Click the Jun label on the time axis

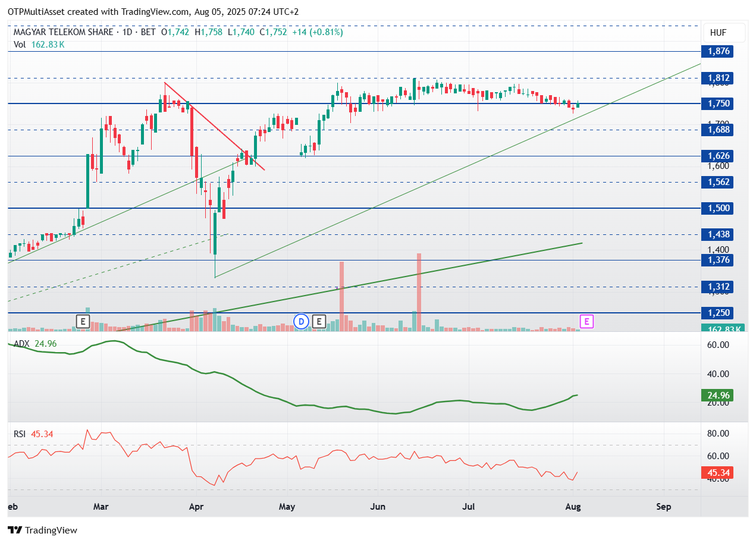point(378,507)
